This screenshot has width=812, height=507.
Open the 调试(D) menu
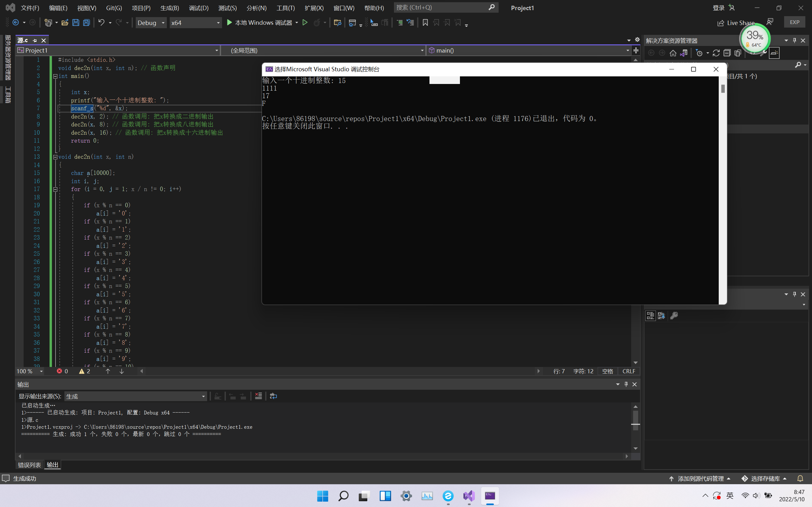tap(198, 8)
